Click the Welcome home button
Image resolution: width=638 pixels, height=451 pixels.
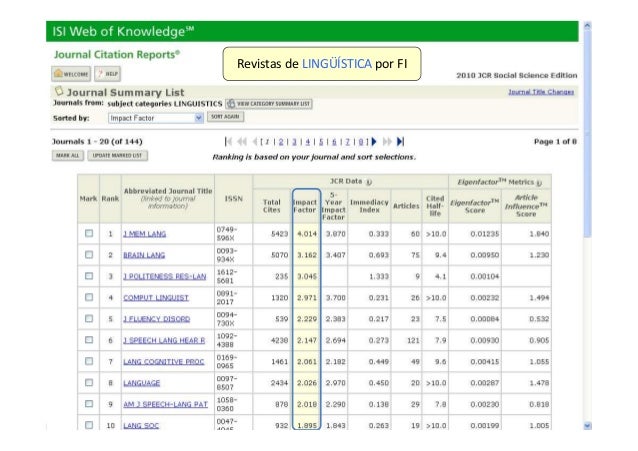[x=73, y=74]
